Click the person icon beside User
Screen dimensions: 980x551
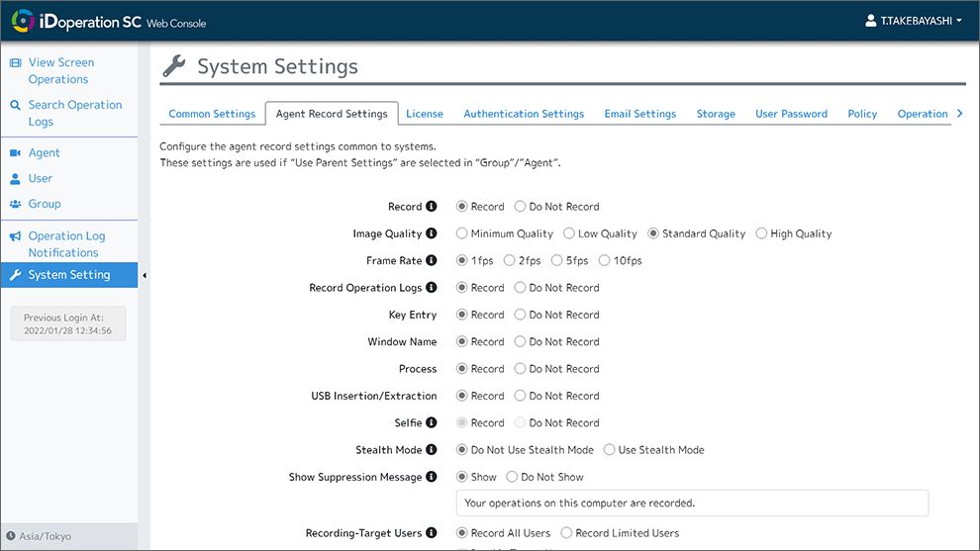point(15,179)
